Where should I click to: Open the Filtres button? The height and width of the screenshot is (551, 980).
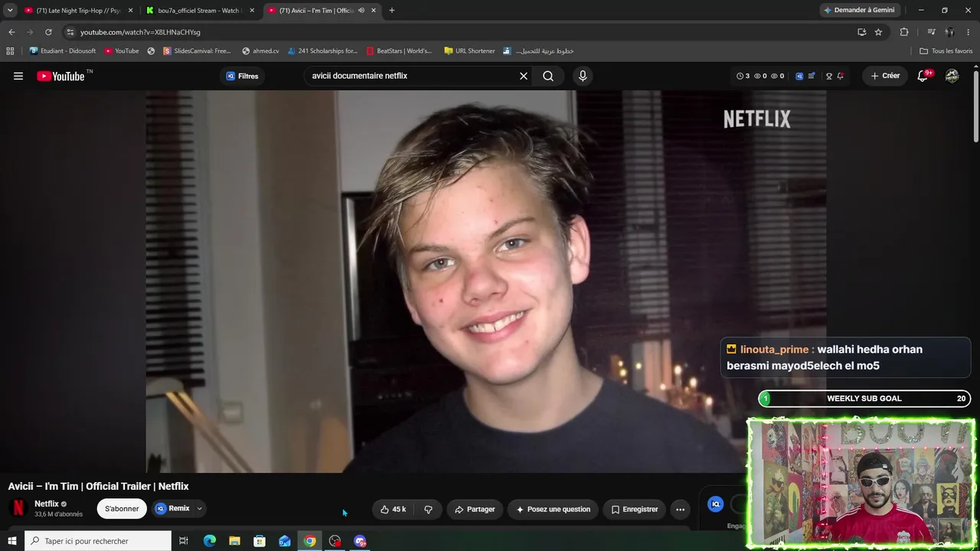(242, 76)
